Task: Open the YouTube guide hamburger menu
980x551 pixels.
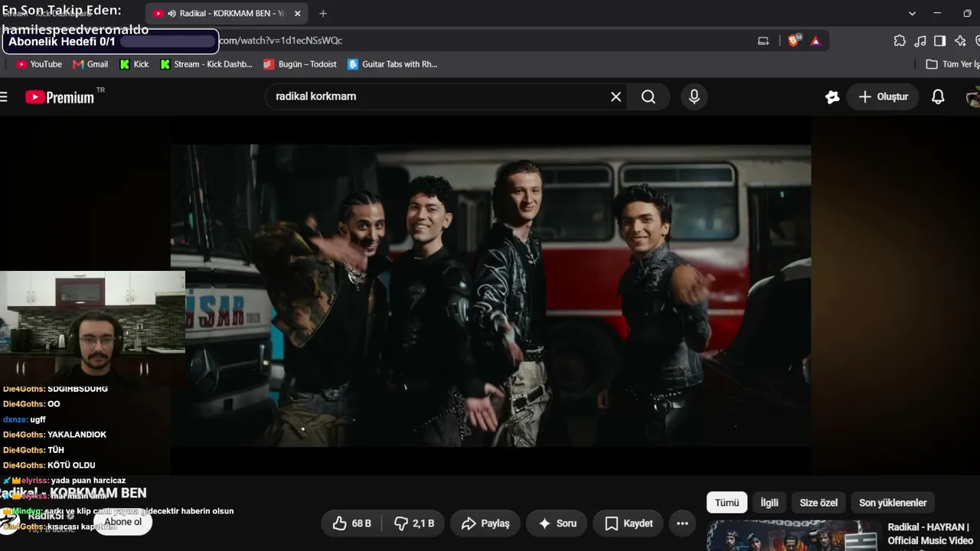Action: click(x=4, y=96)
